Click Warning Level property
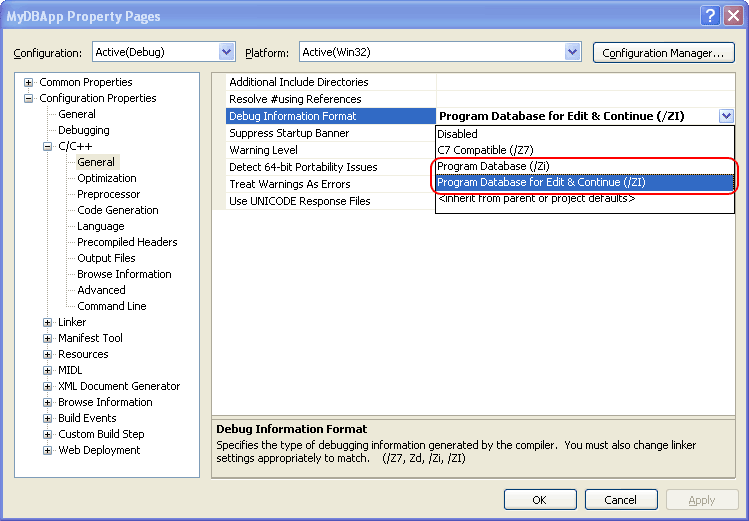Screen dimensions: 749x521 point(263,150)
